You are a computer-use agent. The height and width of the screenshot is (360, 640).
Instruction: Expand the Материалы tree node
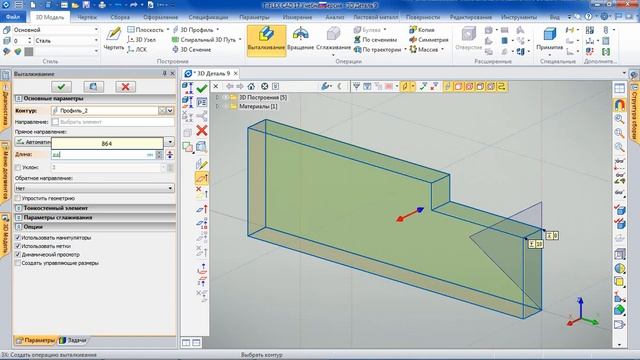tap(218, 106)
